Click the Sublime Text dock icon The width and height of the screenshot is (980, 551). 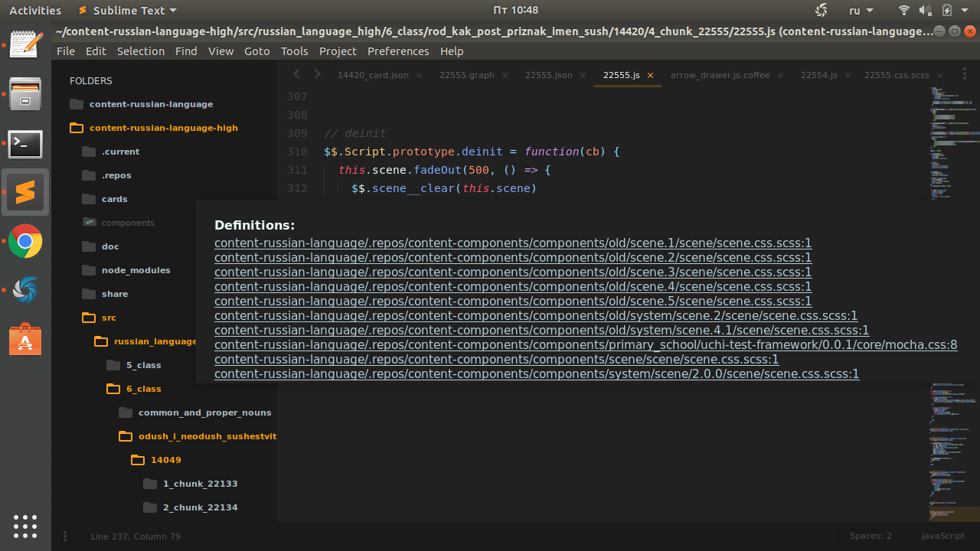(x=25, y=191)
